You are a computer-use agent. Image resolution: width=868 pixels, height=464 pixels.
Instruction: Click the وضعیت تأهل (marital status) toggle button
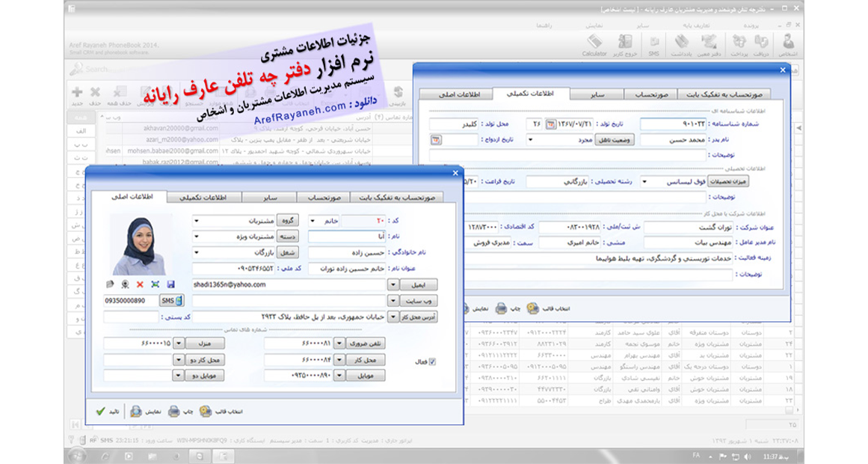pos(615,139)
